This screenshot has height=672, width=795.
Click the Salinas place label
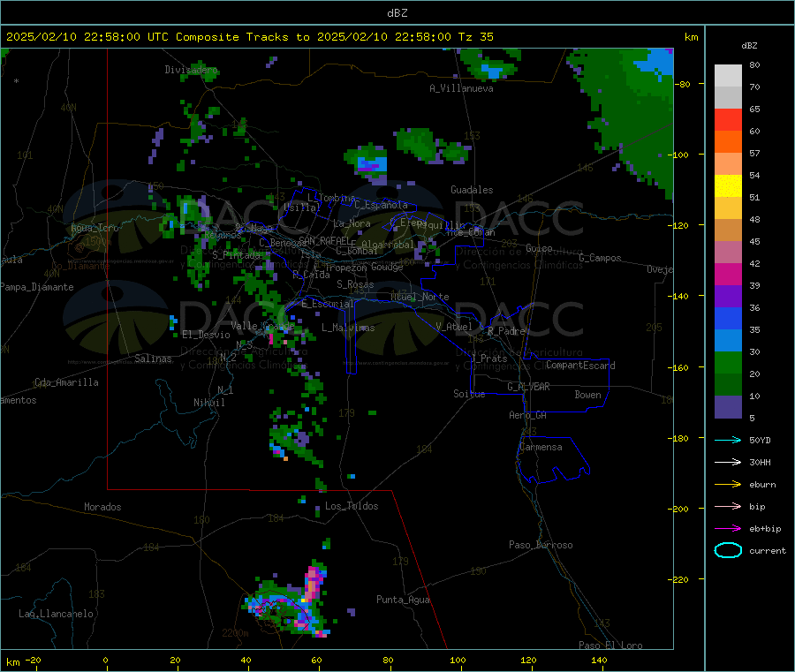point(153,359)
